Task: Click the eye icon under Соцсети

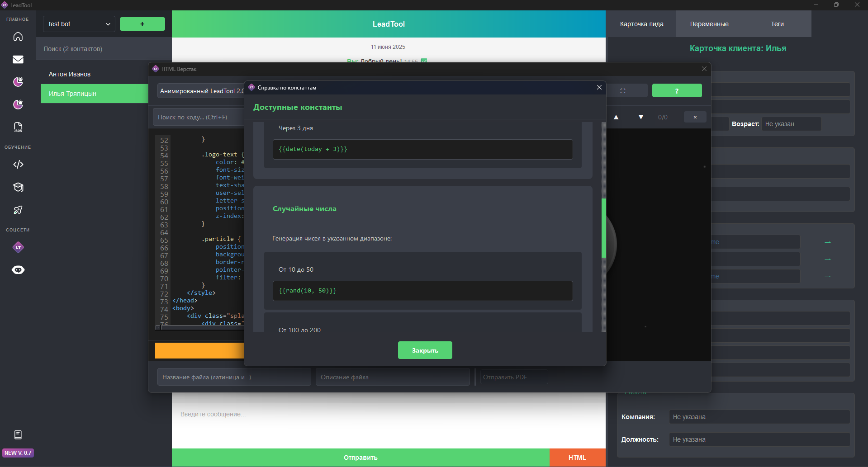Action: (x=18, y=270)
